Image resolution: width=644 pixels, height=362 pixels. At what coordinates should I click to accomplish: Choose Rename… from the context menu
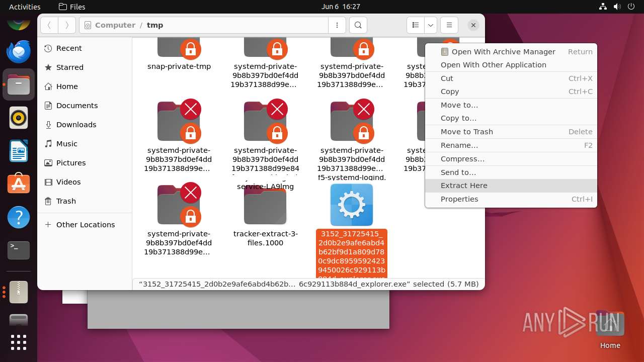(511, 145)
